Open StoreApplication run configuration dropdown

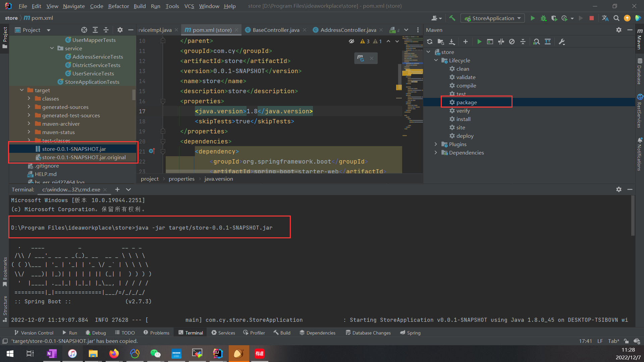(x=493, y=18)
